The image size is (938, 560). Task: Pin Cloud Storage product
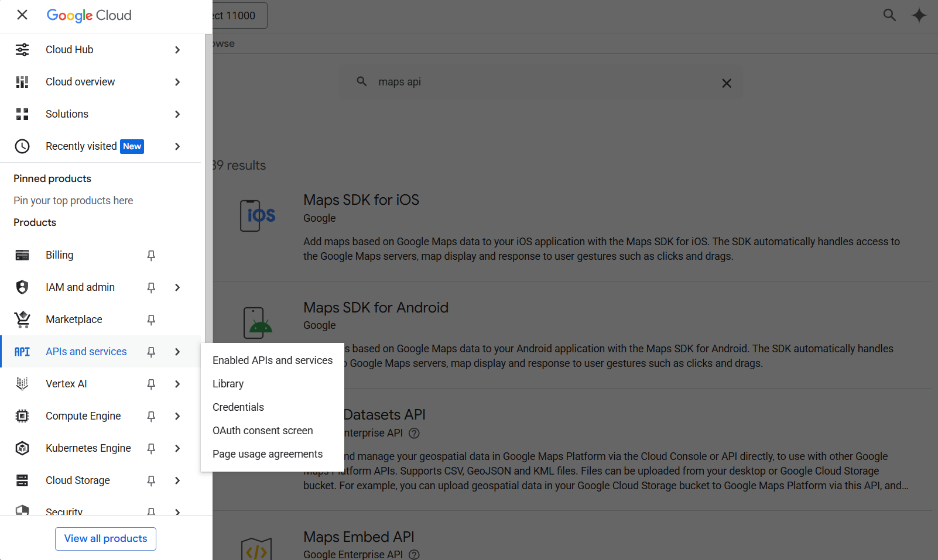(x=151, y=480)
